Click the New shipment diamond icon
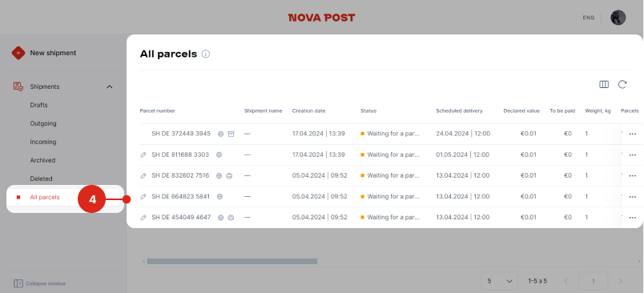 pos(18,53)
